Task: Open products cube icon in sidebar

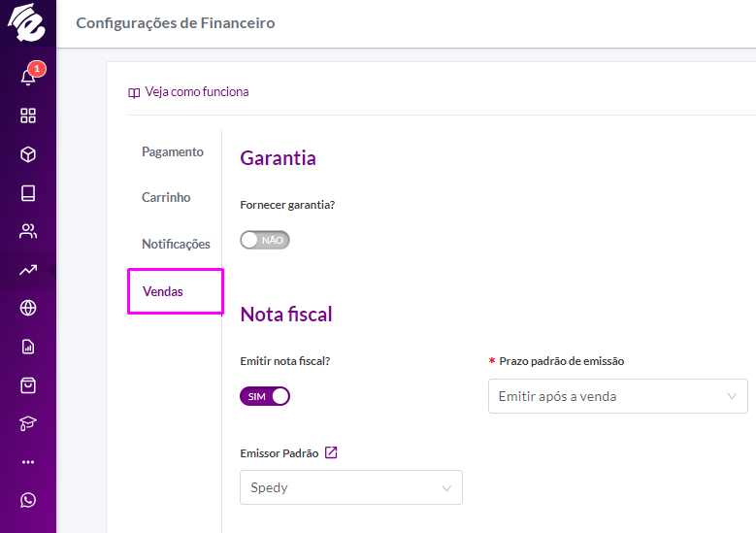Action: tap(28, 154)
